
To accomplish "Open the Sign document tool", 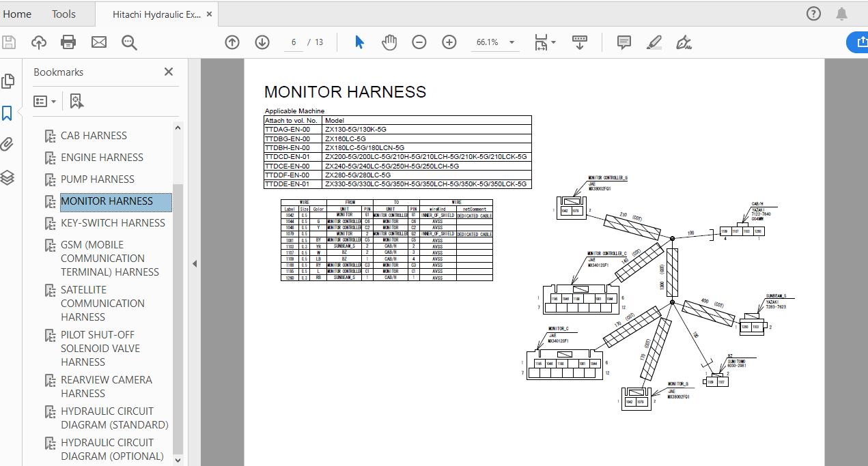I will tap(684, 42).
